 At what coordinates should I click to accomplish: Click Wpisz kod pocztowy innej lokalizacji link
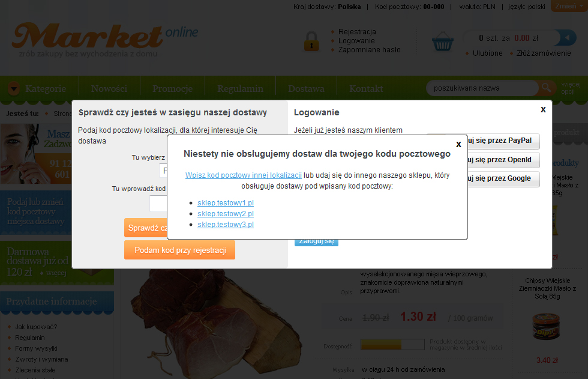[x=244, y=175]
